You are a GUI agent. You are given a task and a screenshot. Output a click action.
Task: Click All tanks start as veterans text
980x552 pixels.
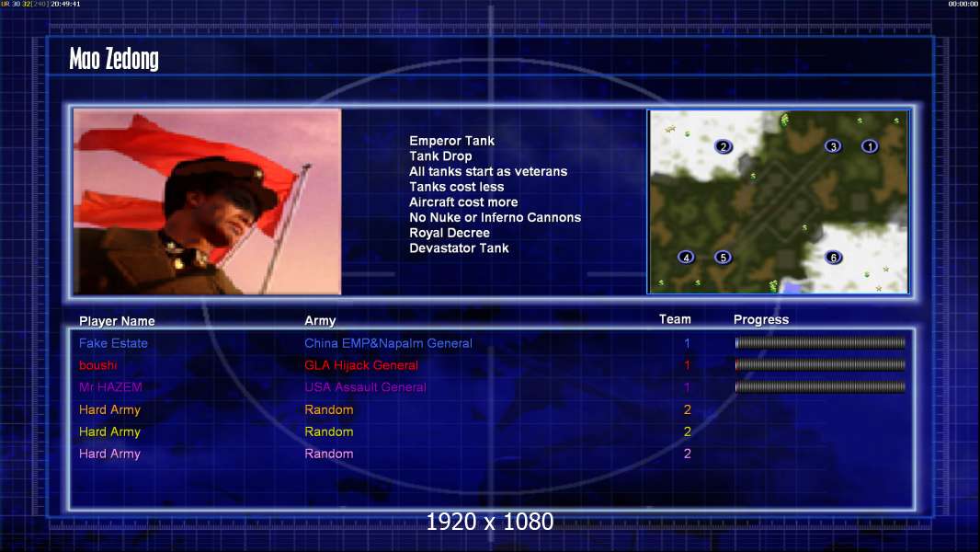488,171
